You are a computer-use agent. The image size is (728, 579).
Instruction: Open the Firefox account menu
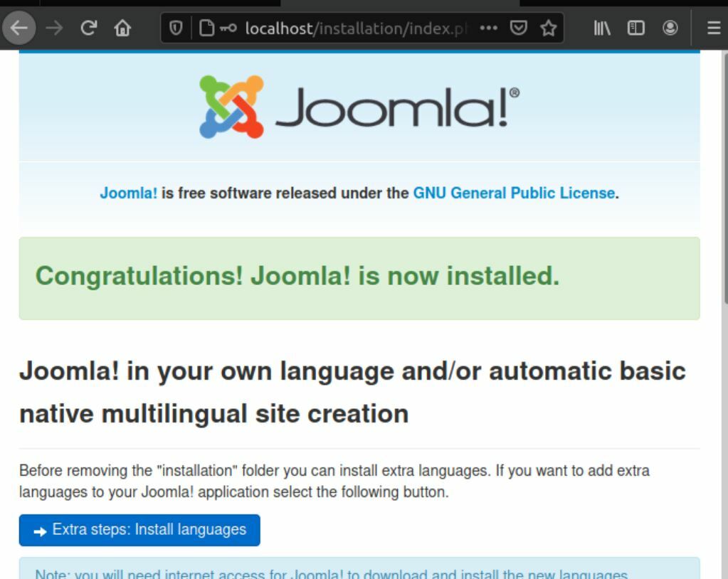pyautogui.click(x=670, y=28)
